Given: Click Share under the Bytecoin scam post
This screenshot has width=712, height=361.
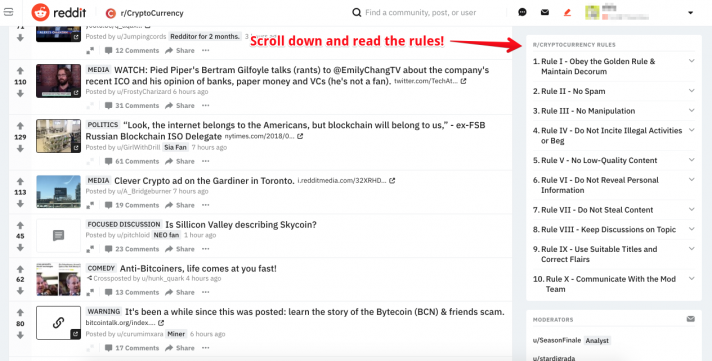Looking at the screenshot, I should point(180,348).
